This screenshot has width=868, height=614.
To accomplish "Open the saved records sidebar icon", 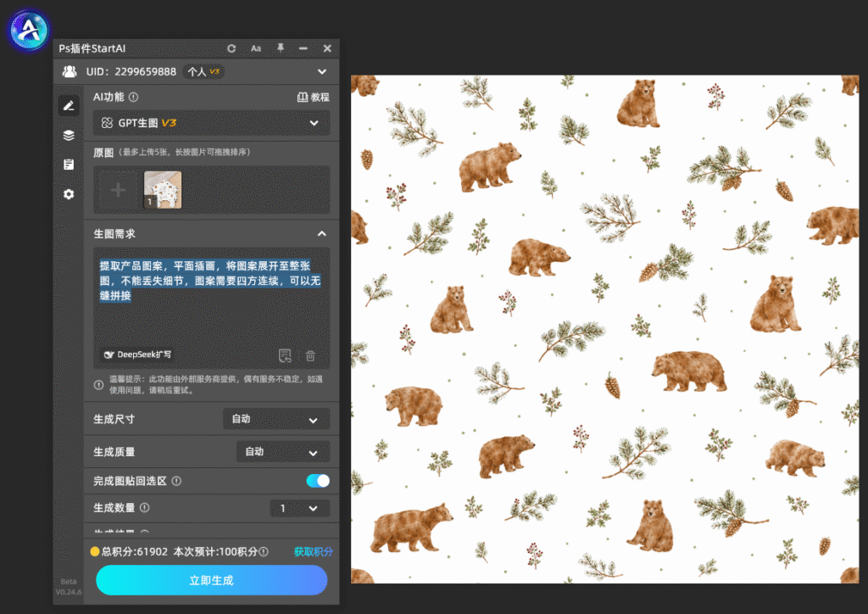I will [69, 165].
